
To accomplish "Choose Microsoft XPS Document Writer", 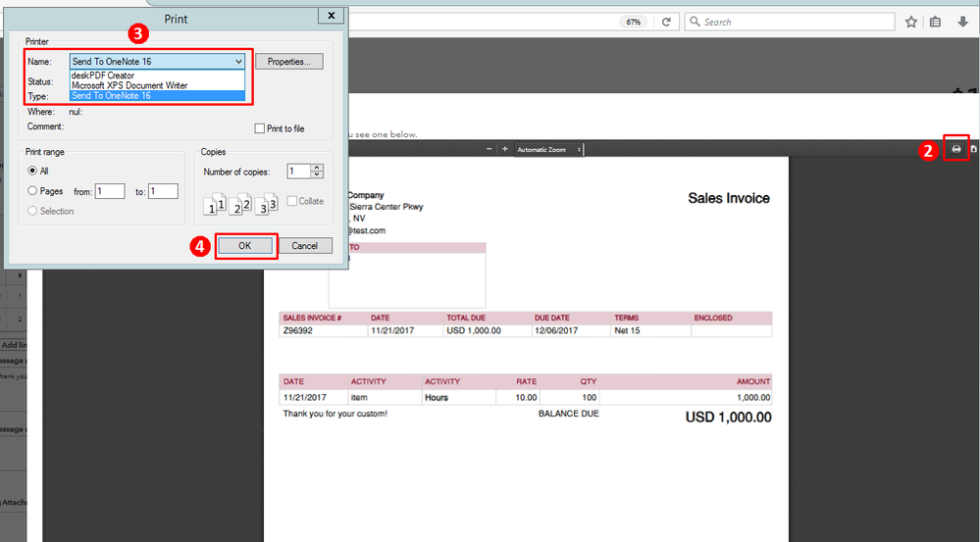I will 157,85.
